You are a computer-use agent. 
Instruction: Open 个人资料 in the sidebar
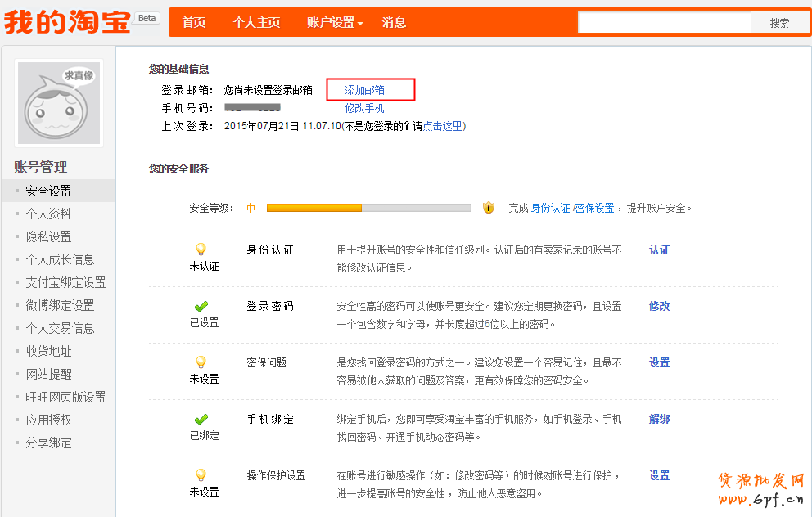pyautogui.click(x=48, y=214)
